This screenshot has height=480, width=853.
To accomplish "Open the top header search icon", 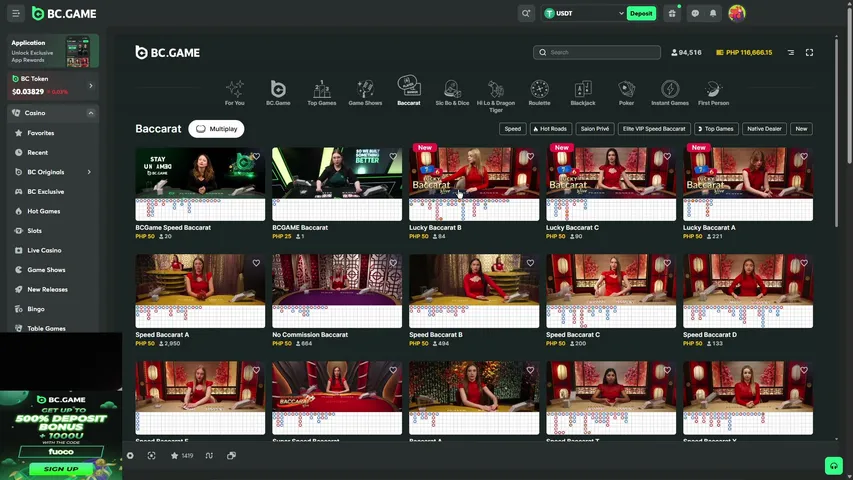I will pyautogui.click(x=526, y=14).
